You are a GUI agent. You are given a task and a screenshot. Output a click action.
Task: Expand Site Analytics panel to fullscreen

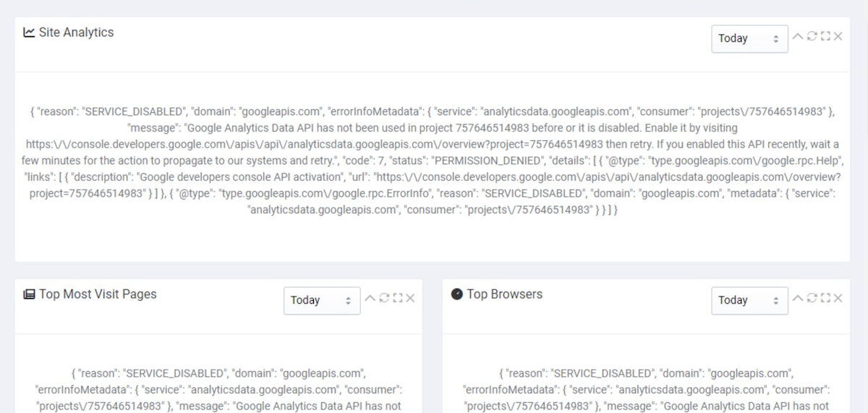[825, 36]
